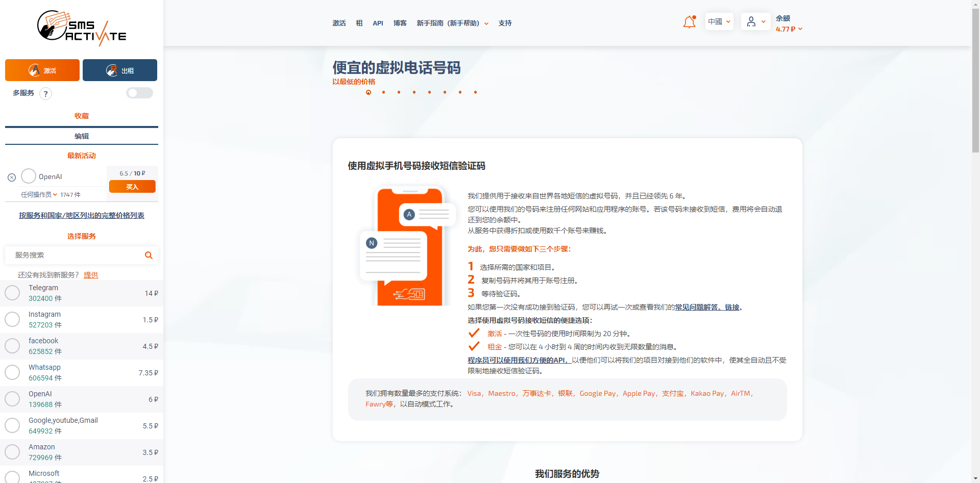Click the AirTM payment link
The height and width of the screenshot is (483, 980).
[x=741, y=393]
